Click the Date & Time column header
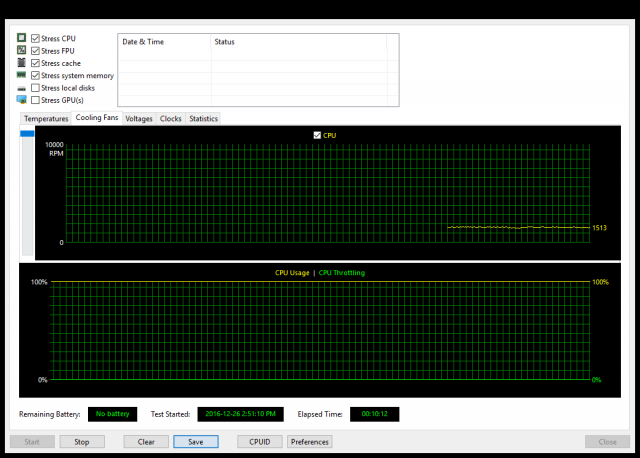 [142, 42]
